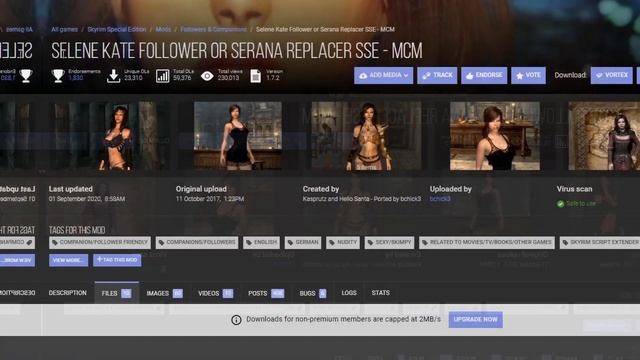This screenshot has height=360, width=640.
Task: Click the Last updated date text
Action: [87, 199]
